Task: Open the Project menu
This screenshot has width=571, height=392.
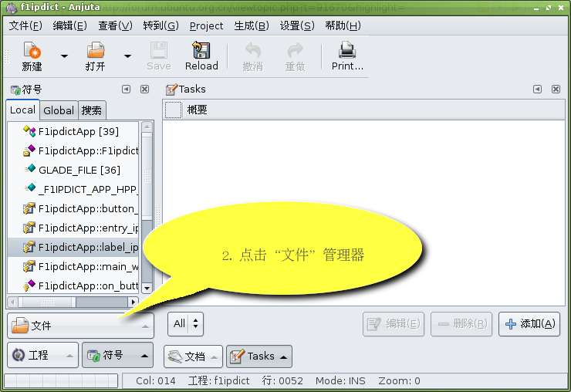Action: [x=207, y=25]
